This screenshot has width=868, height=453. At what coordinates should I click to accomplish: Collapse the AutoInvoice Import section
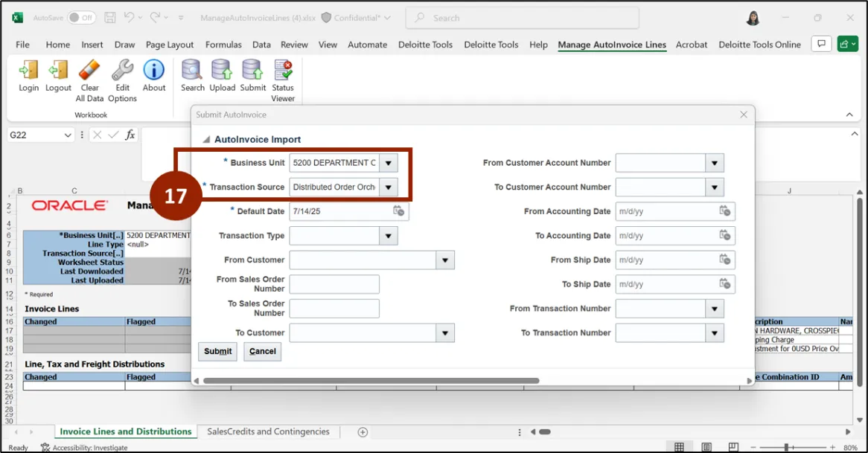pyautogui.click(x=206, y=140)
